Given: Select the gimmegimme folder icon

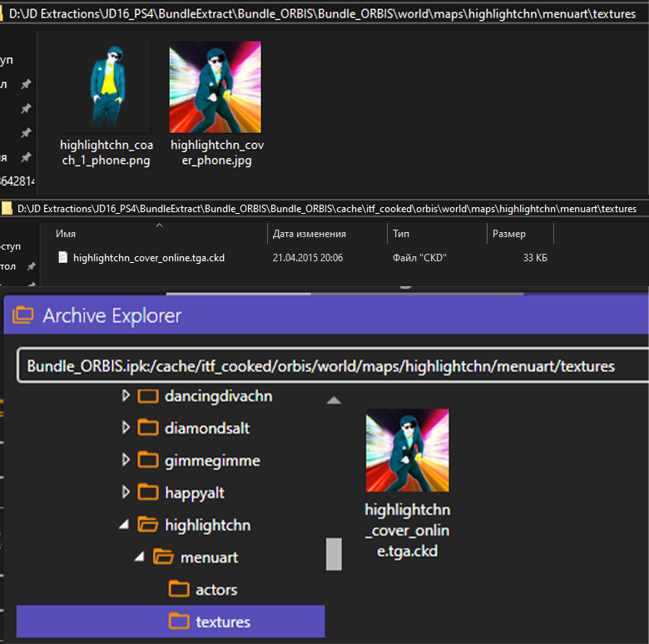Looking at the screenshot, I should point(148,460).
